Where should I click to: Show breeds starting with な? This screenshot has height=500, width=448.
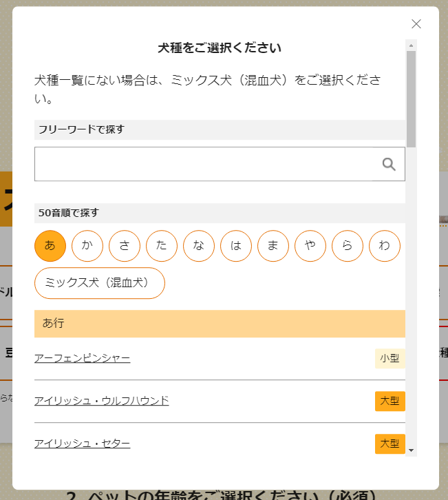coord(199,246)
